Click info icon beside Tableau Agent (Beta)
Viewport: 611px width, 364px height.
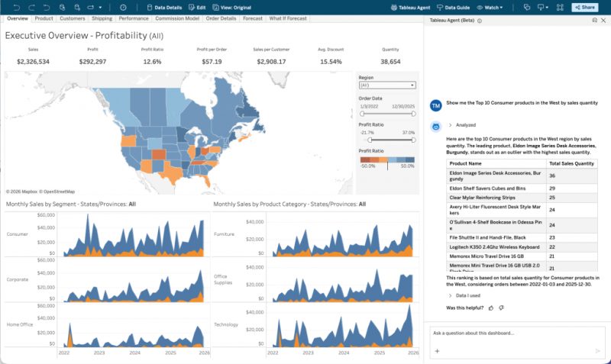[x=480, y=21]
